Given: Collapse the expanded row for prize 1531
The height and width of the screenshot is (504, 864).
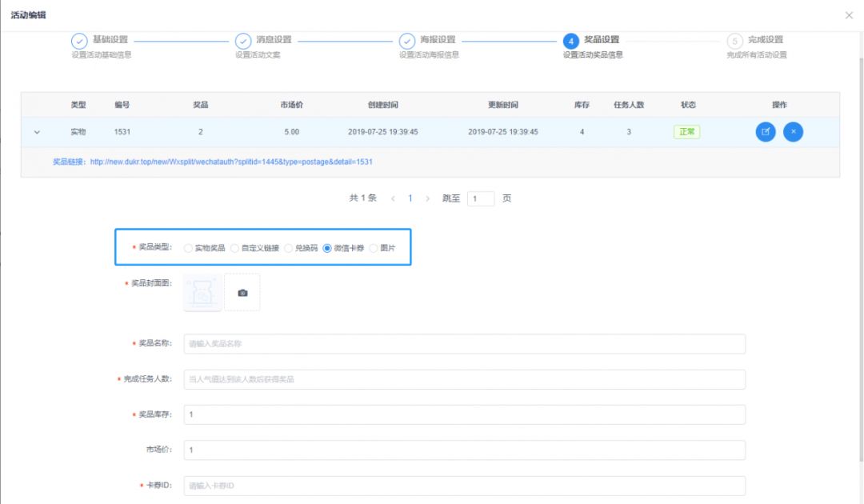Looking at the screenshot, I should [37, 132].
